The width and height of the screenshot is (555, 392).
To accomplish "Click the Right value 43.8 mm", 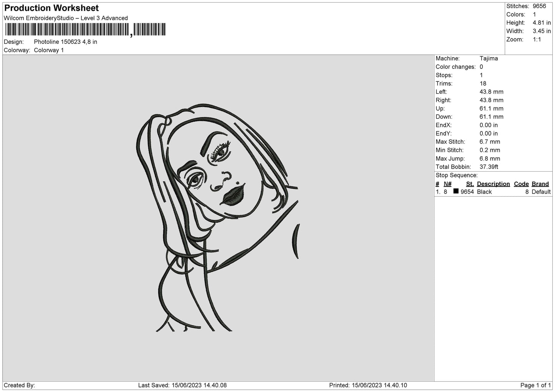I will 491,100.
